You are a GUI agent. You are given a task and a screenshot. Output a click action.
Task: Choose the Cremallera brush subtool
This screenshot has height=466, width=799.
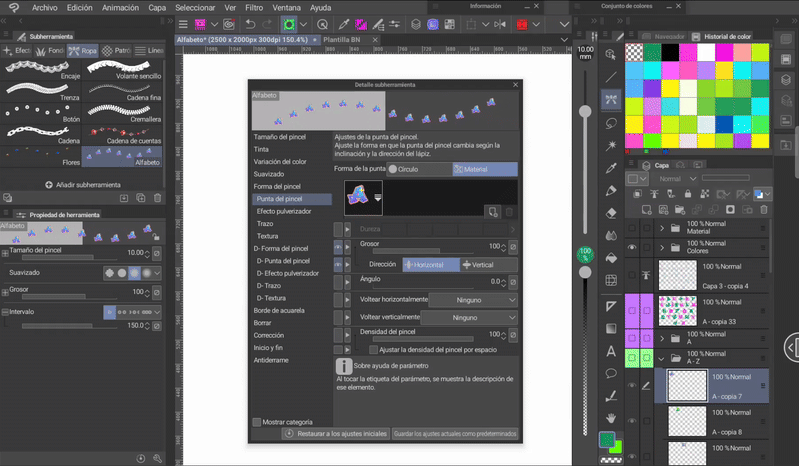(124, 110)
